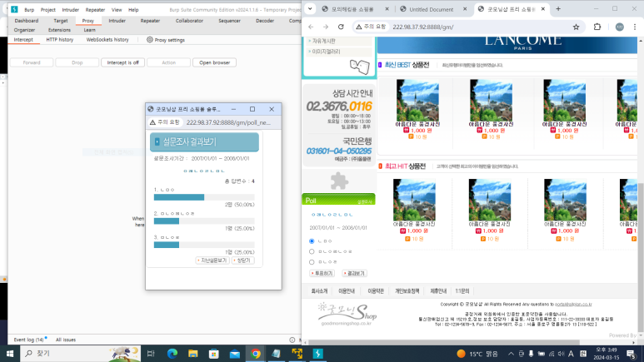
Task: Open the Burp menu
Action: [29, 9]
